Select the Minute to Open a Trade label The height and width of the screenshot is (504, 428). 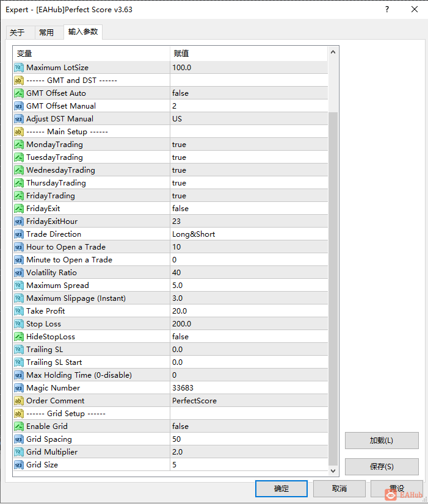(x=69, y=260)
